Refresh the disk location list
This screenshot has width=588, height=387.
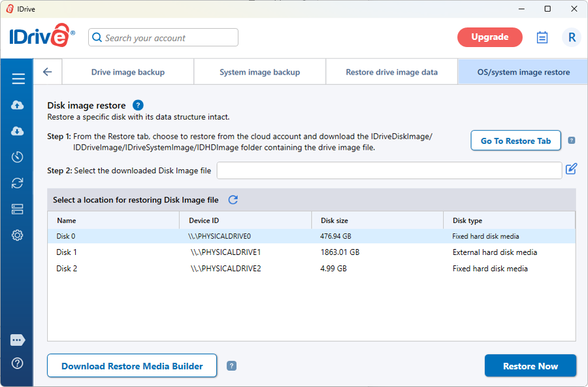233,199
